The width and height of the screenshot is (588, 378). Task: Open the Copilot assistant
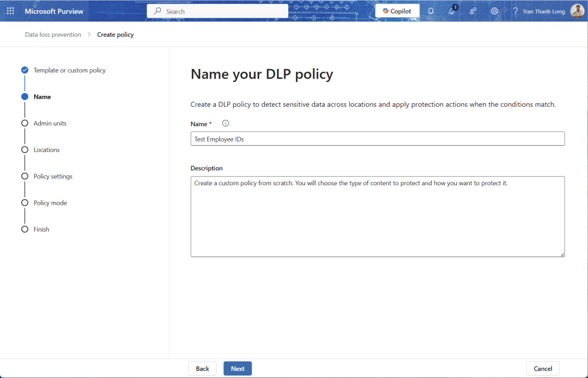(397, 11)
